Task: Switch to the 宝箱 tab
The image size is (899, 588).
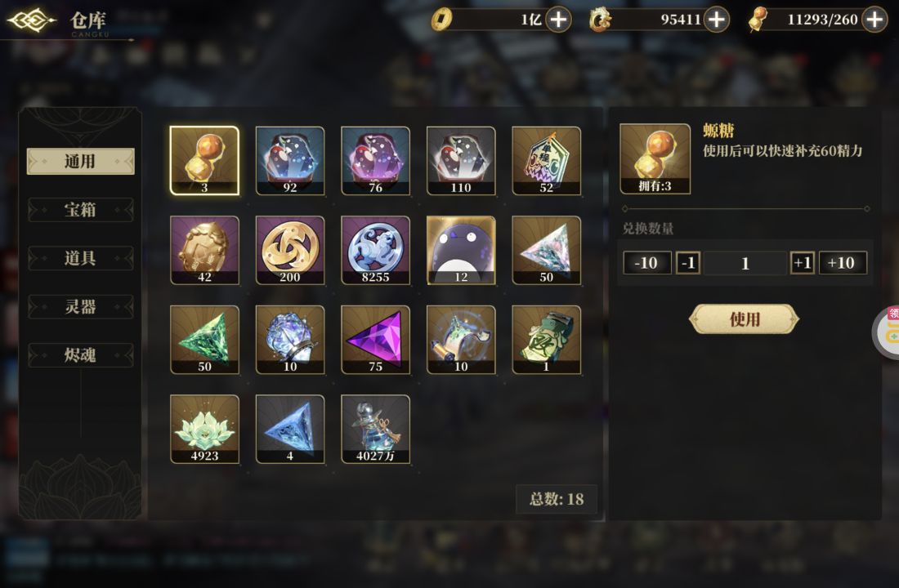Action: click(80, 210)
